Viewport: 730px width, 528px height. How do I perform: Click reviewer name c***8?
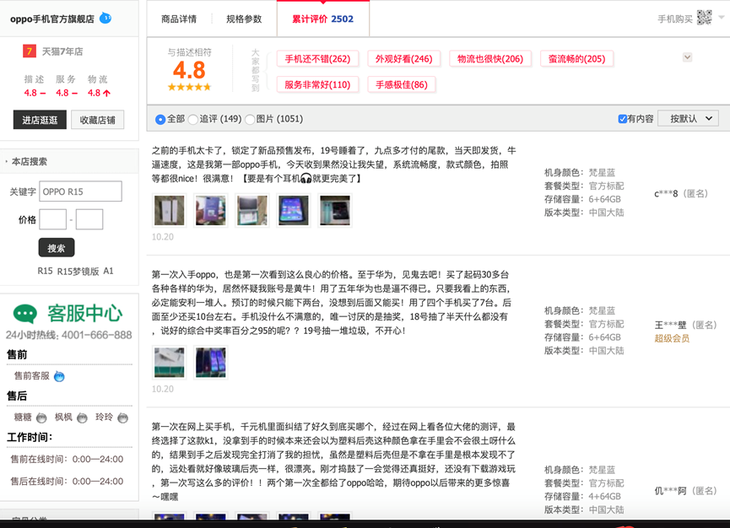tap(666, 194)
